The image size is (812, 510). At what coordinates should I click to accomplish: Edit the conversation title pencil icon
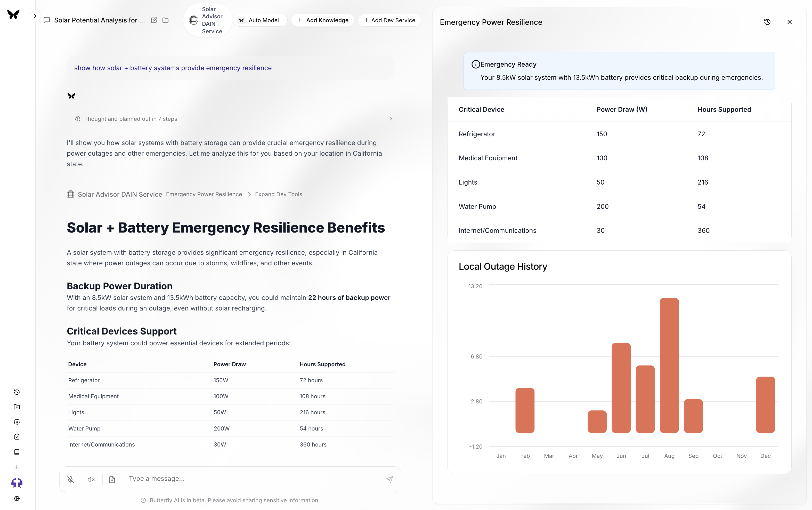pyautogui.click(x=154, y=20)
